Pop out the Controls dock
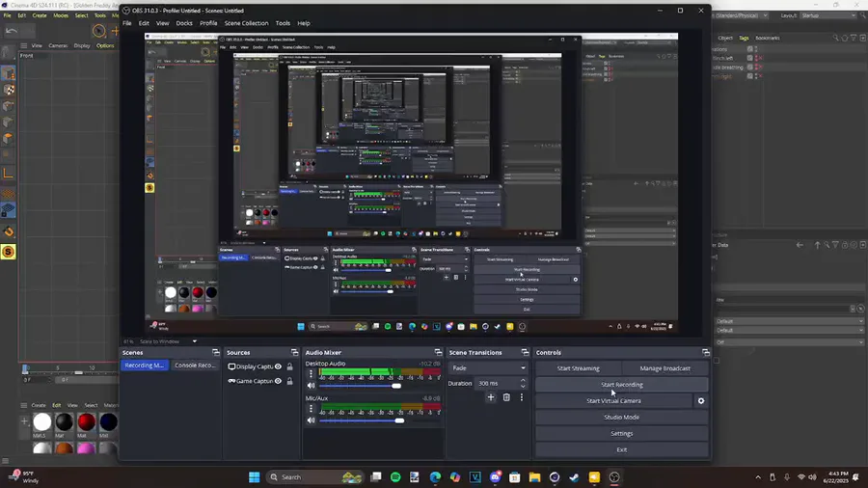 pos(705,352)
